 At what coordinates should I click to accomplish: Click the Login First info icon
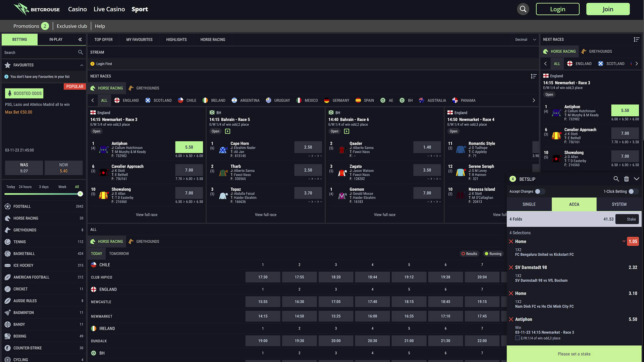(92, 64)
